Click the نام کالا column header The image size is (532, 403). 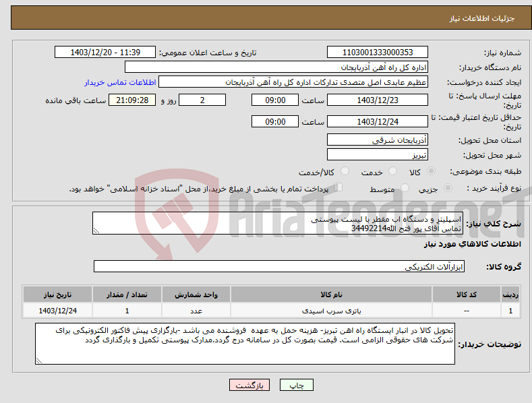point(331,294)
